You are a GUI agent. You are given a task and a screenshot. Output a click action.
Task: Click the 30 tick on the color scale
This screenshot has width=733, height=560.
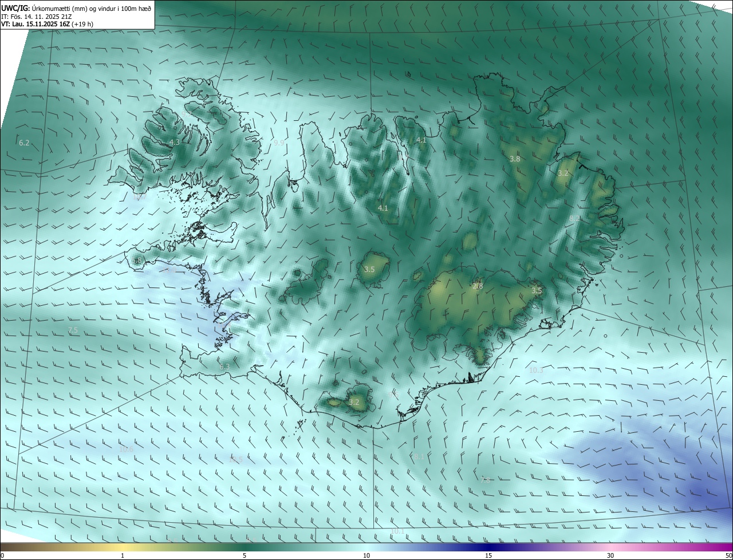[610, 555]
